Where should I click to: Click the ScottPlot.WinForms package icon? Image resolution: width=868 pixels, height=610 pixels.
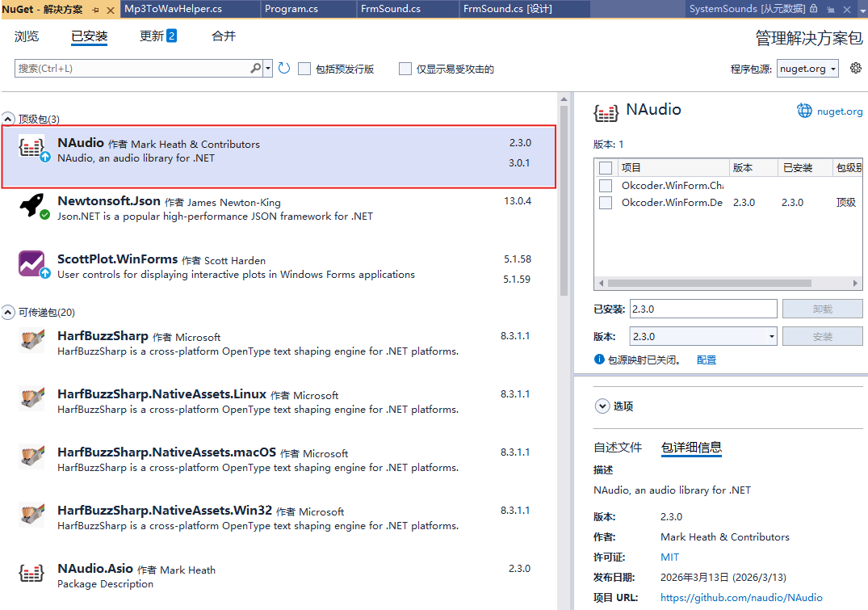click(x=31, y=263)
